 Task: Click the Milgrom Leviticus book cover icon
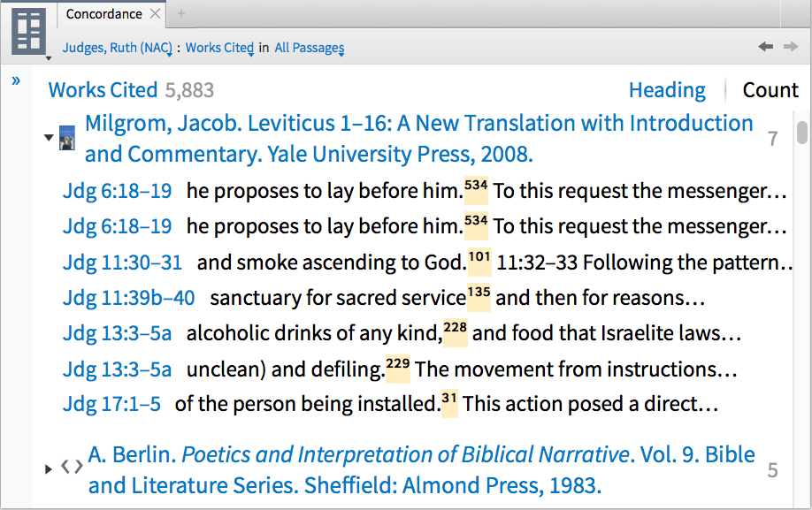pyautogui.click(x=67, y=139)
